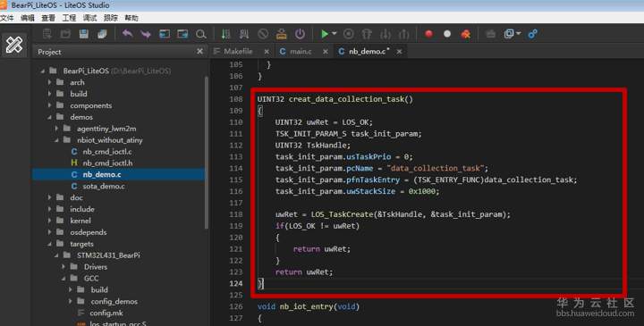The width and height of the screenshot is (644, 326).
Task: Expand the config_demos folder
Action: 71,301
